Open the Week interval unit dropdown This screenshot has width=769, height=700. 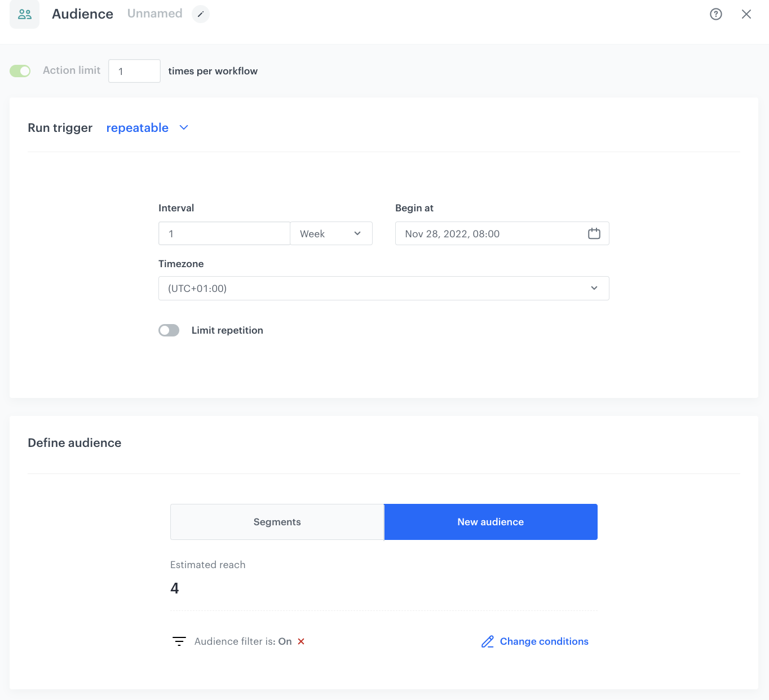tap(331, 233)
